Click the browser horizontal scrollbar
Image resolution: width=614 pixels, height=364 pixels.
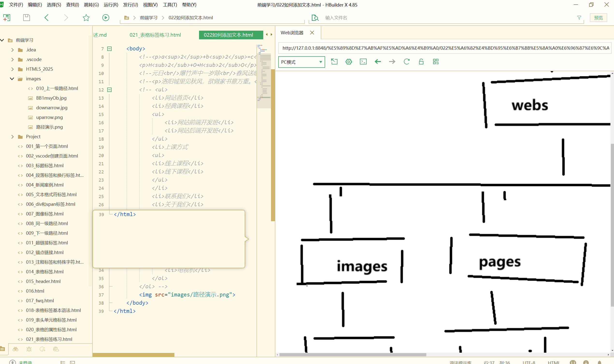coord(352,354)
